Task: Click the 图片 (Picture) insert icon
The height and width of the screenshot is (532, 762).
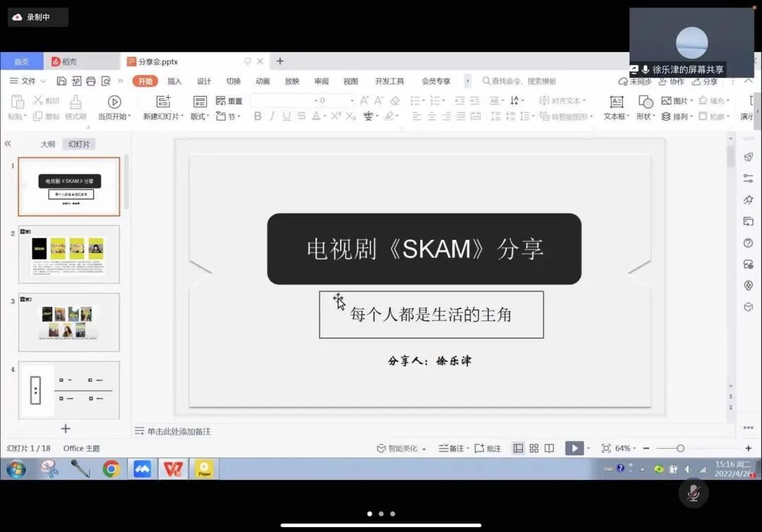Action: [666, 100]
